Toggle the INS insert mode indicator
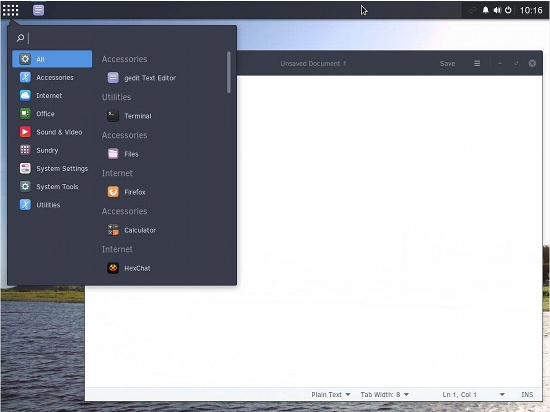Screen dimensions: 550x412 [x=527, y=394]
